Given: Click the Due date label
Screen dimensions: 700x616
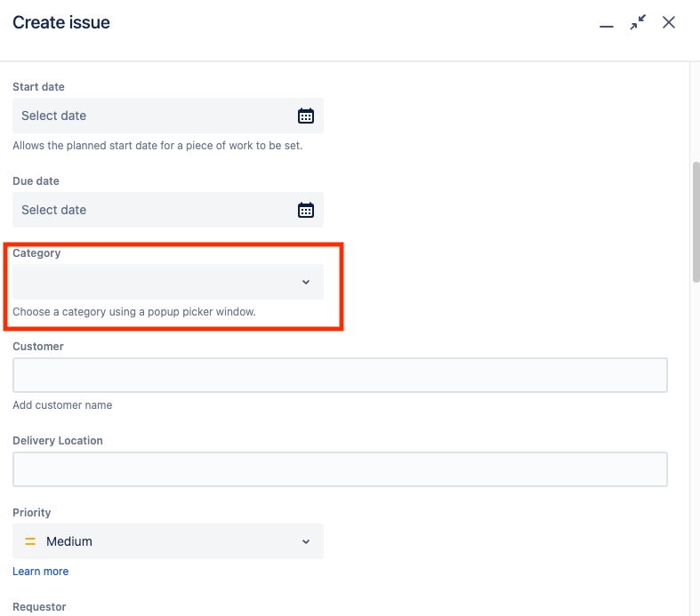Looking at the screenshot, I should pos(36,181).
